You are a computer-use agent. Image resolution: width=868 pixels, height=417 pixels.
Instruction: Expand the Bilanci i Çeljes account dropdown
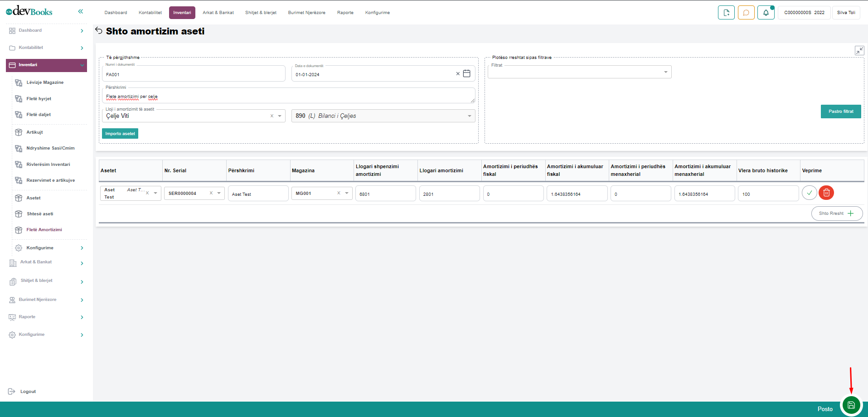click(469, 116)
